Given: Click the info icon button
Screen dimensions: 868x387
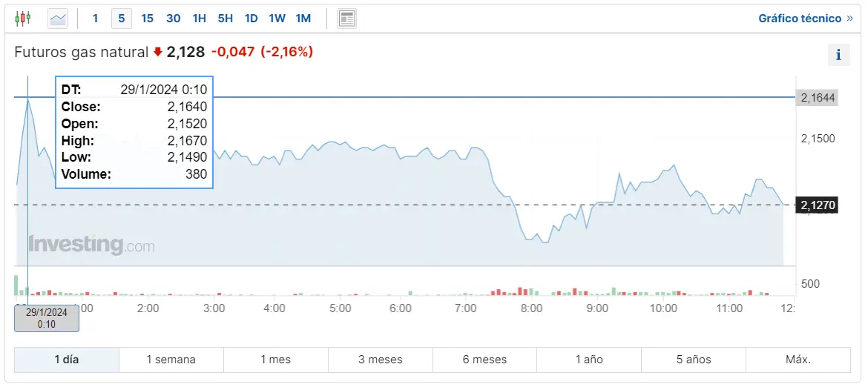Looking at the screenshot, I should point(838,55).
